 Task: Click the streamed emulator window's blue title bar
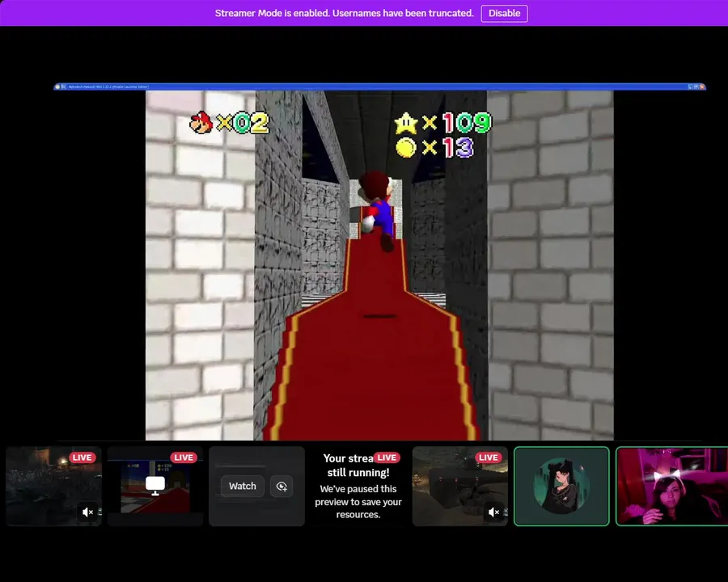(380, 86)
